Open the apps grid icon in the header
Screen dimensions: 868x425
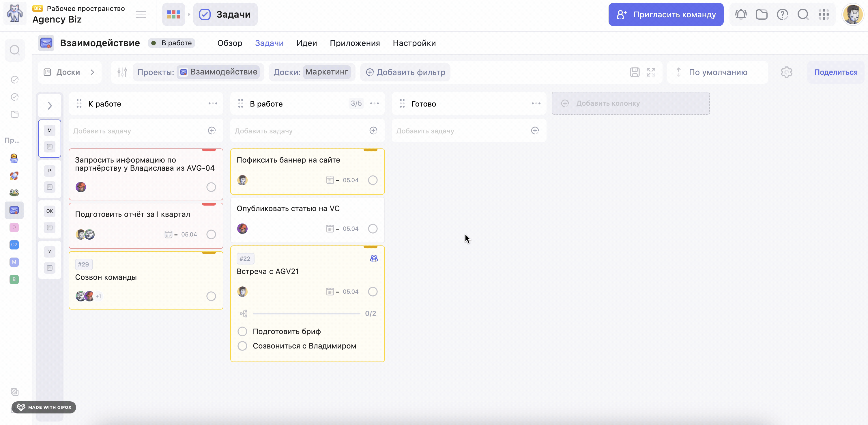[x=824, y=14]
